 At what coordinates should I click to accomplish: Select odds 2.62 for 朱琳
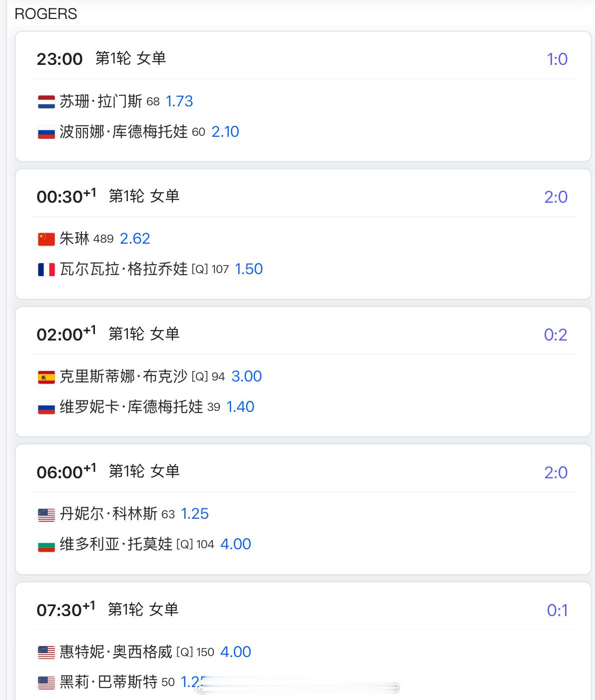point(135,239)
